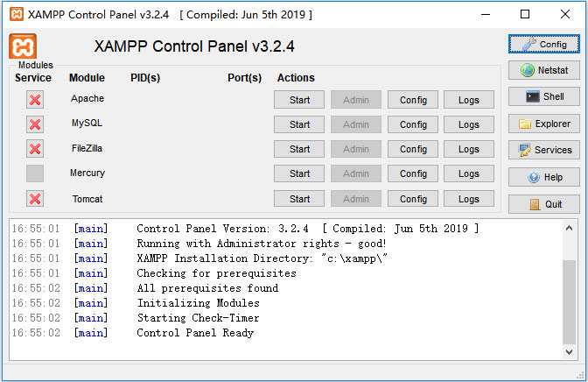This screenshot has height=382, width=588.
Task: Open main Config with the wrench icon
Action: (543, 45)
